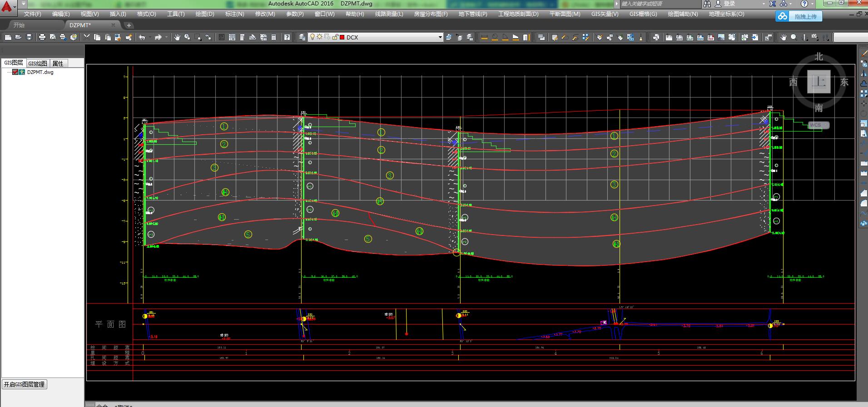Open the 绘图(D) menu

205,14
